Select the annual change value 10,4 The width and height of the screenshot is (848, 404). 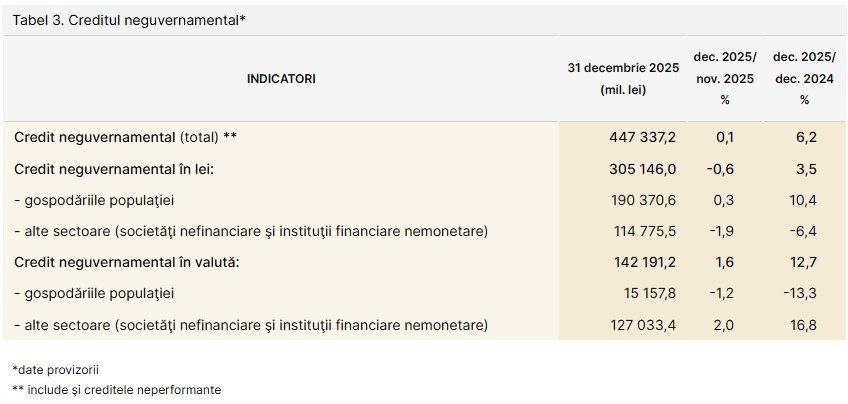(804, 200)
